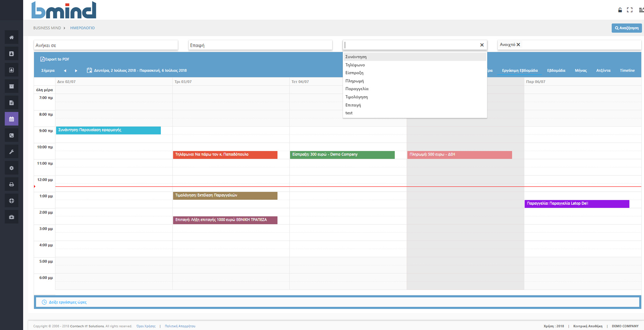Click 'Export to PDF' button
The image size is (644, 330).
pos(55,59)
